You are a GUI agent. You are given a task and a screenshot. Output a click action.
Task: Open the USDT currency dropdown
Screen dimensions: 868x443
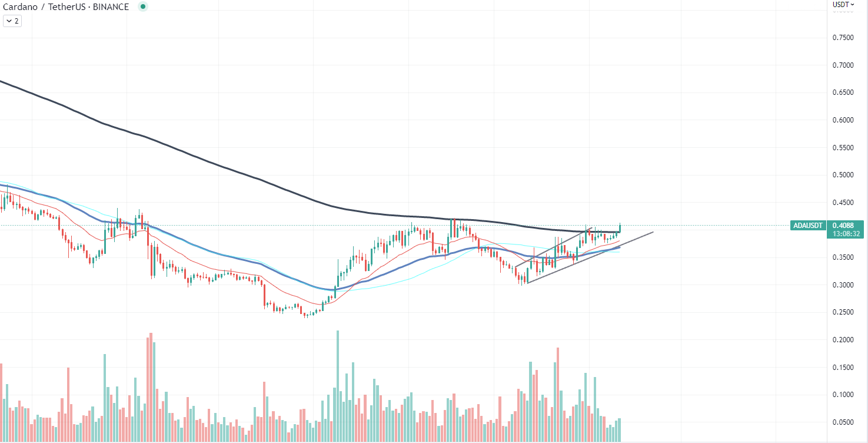pyautogui.click(x=843, y=4)
